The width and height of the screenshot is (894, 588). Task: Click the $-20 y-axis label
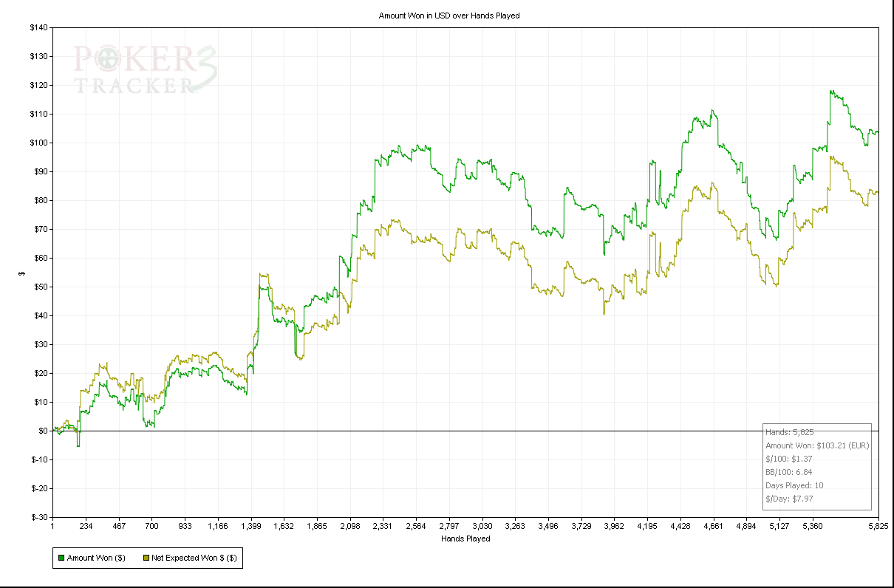[x=40, y=489]
